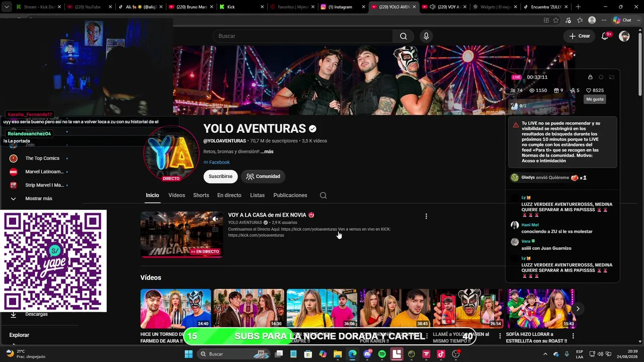The width and height of the screenshot is (644, 362).
Task: Open the live stream thumbnail EN DIRECTO
Action: point(182,234)
